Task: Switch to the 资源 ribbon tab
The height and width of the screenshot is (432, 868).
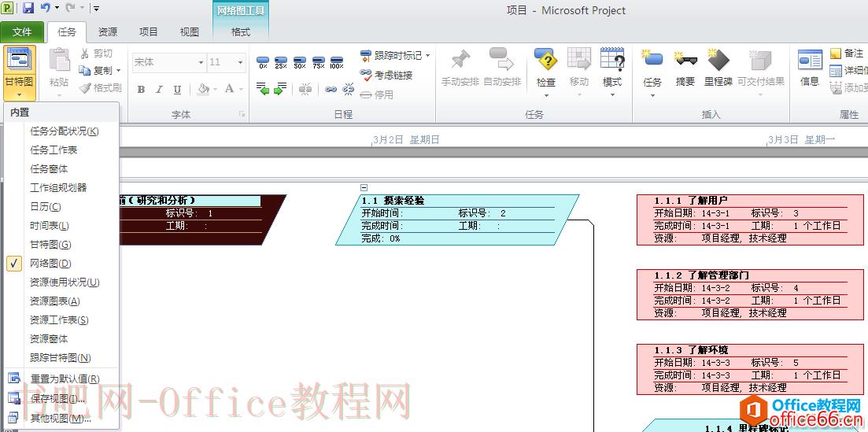Action: pyautogui.click(x=107, y=32)
